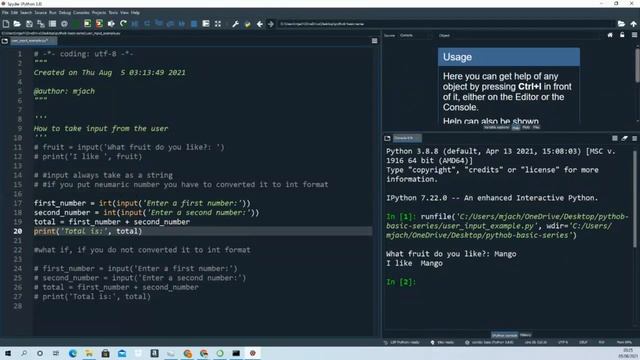
Task: Click the first debug step icon
Action: click(147, 24)
